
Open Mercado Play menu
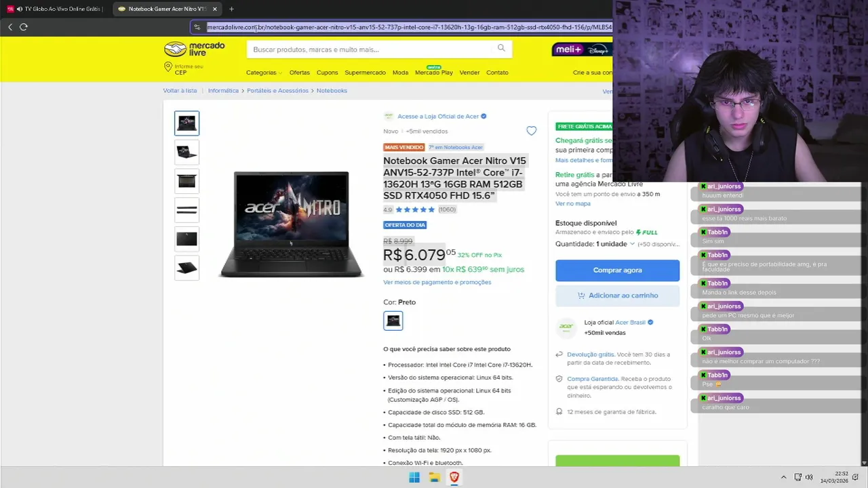click(x=434, y=72)
